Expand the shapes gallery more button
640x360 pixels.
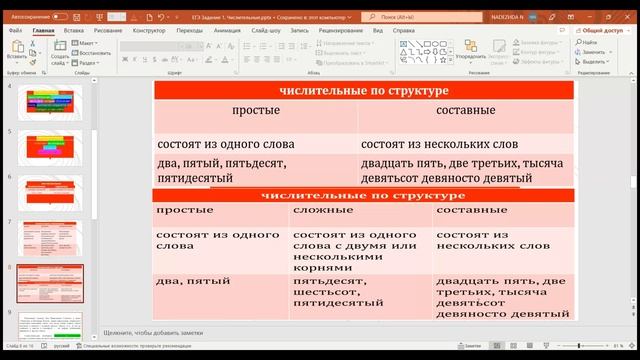[451, 60]
